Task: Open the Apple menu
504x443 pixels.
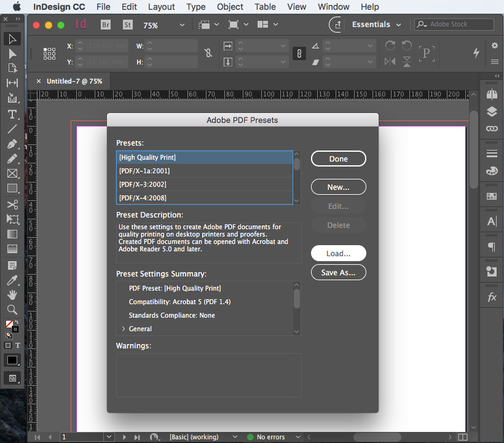Action: pos(17,6)
